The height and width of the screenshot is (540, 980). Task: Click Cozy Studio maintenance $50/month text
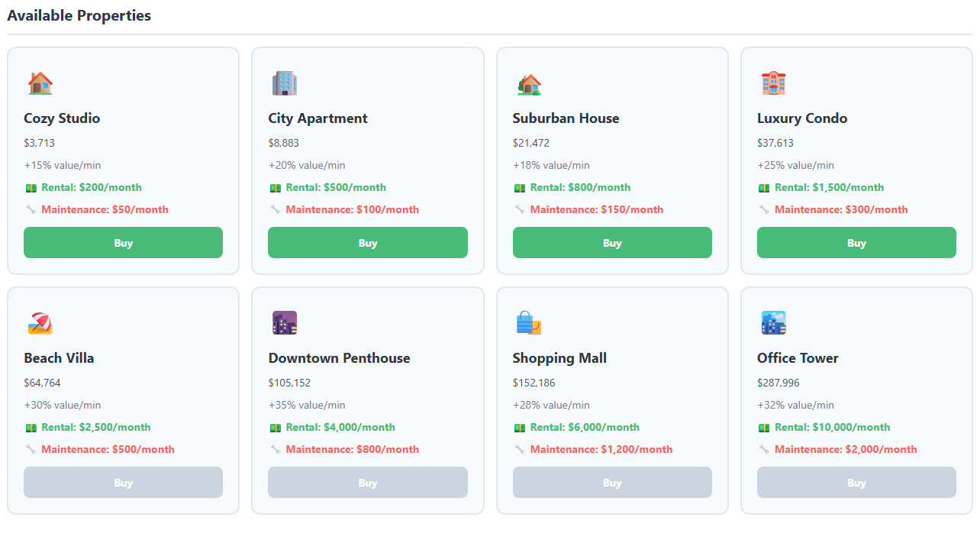105,209
